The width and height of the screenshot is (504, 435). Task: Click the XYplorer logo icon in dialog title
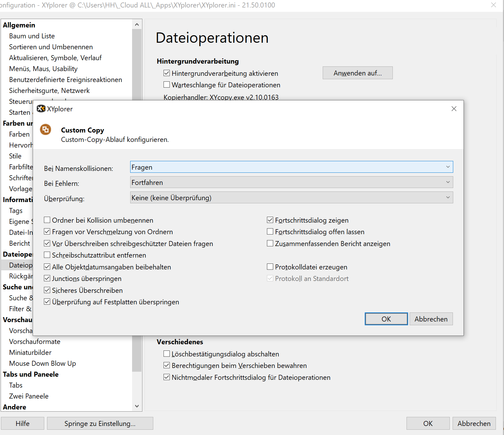click(x=41, y=109)
